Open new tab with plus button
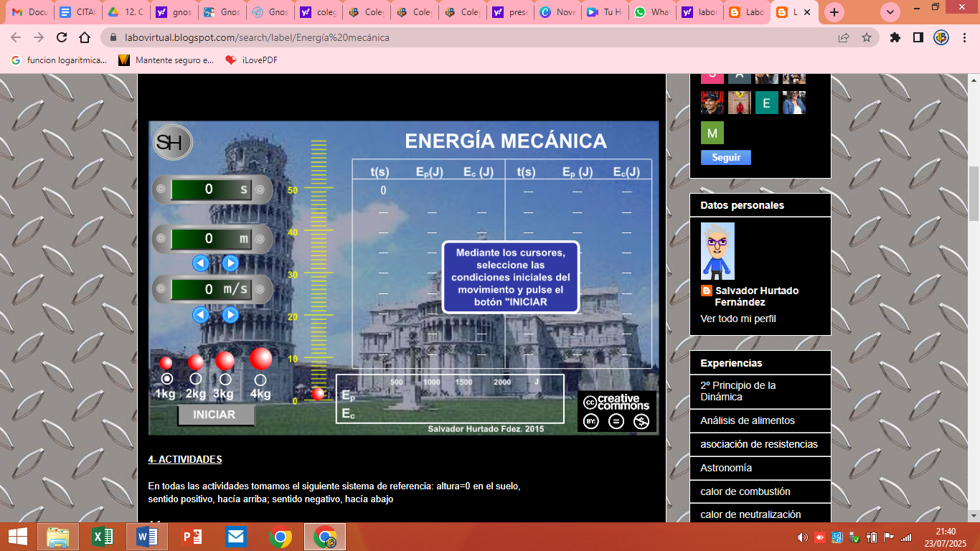 click(834, 12)
